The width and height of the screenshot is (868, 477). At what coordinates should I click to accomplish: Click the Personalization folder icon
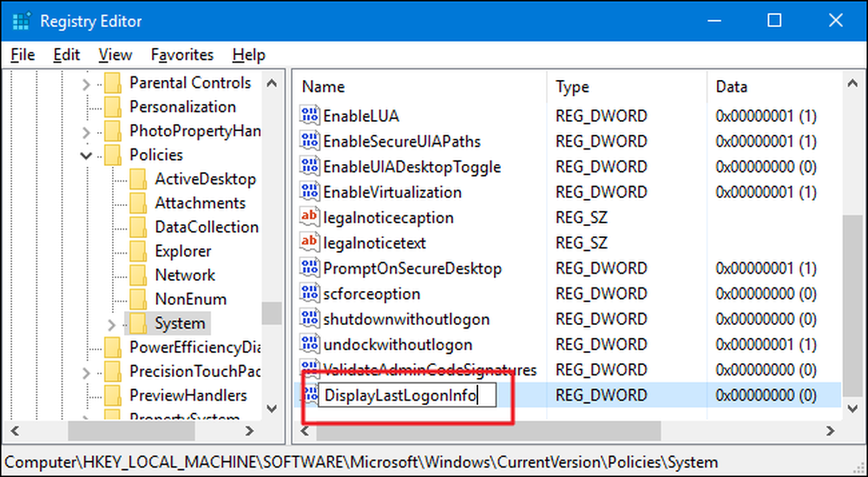click(112, 107)
